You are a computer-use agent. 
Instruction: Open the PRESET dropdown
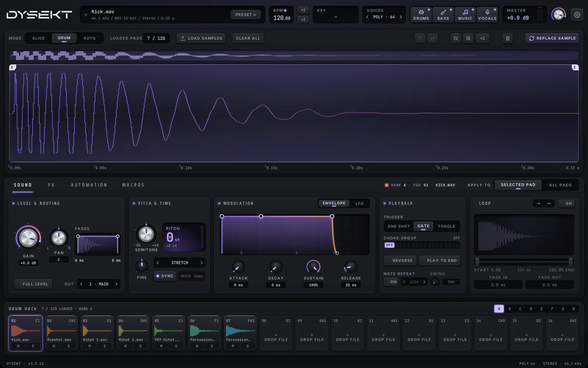(246, 15)
